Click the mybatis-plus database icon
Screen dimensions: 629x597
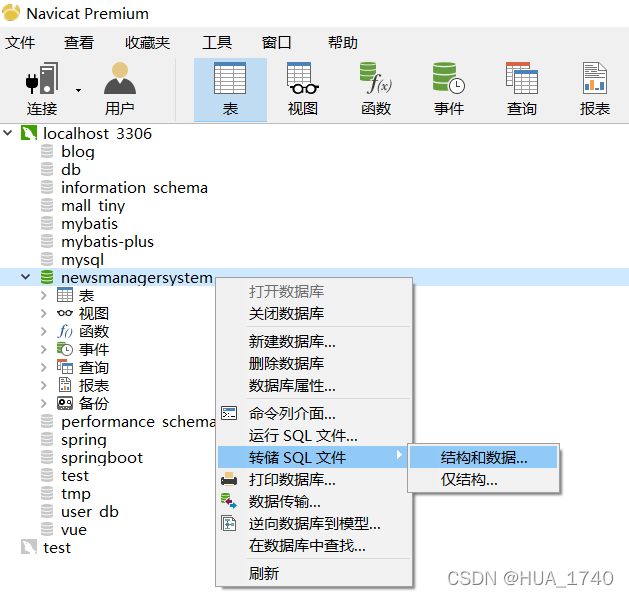click(47, 241)
